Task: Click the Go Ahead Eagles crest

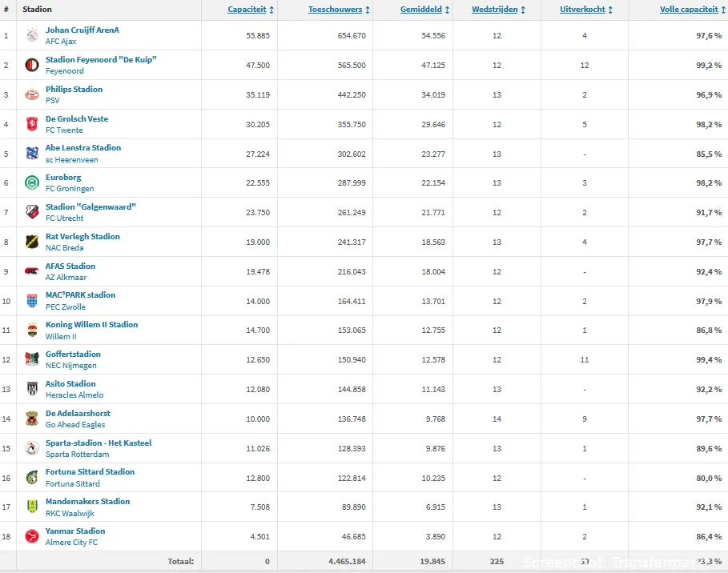Action: point(31,419)
